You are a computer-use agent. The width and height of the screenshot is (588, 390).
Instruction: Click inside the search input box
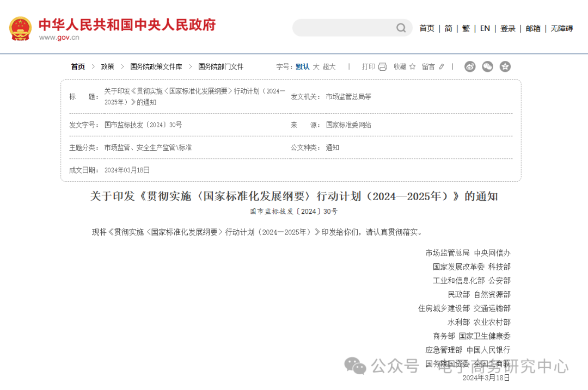tap(343, 28)
